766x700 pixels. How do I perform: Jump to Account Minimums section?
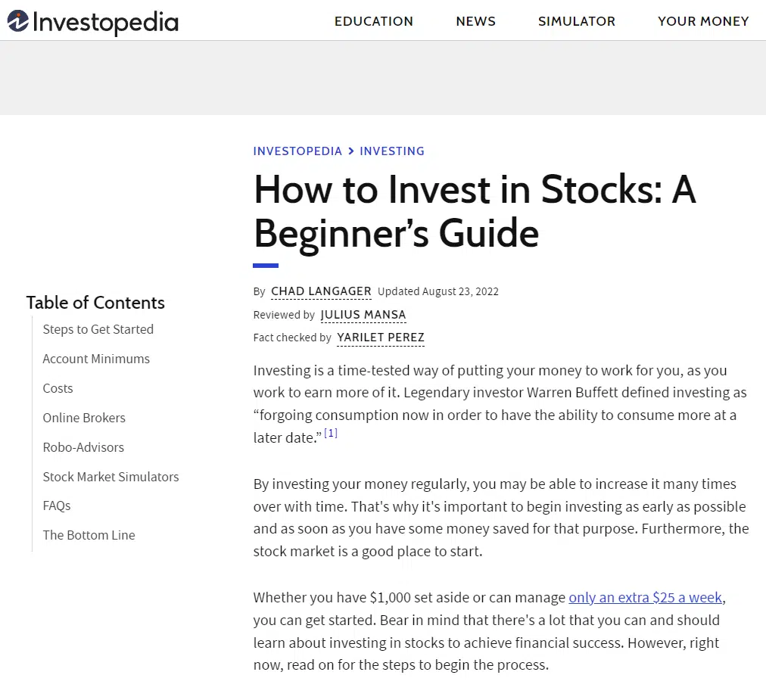(x=96, y=359)
